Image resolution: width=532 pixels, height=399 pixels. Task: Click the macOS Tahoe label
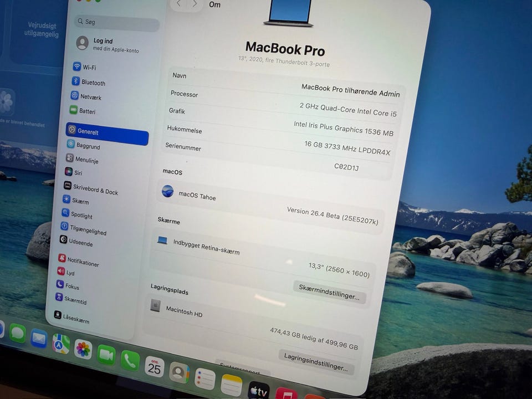pyautogui.click(x=197, y=196)
